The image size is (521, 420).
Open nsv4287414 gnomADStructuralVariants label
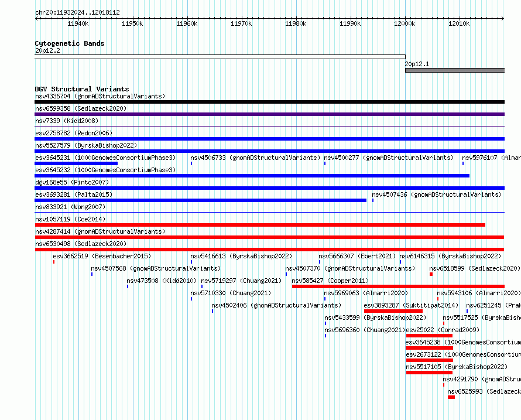click(100, 232)
